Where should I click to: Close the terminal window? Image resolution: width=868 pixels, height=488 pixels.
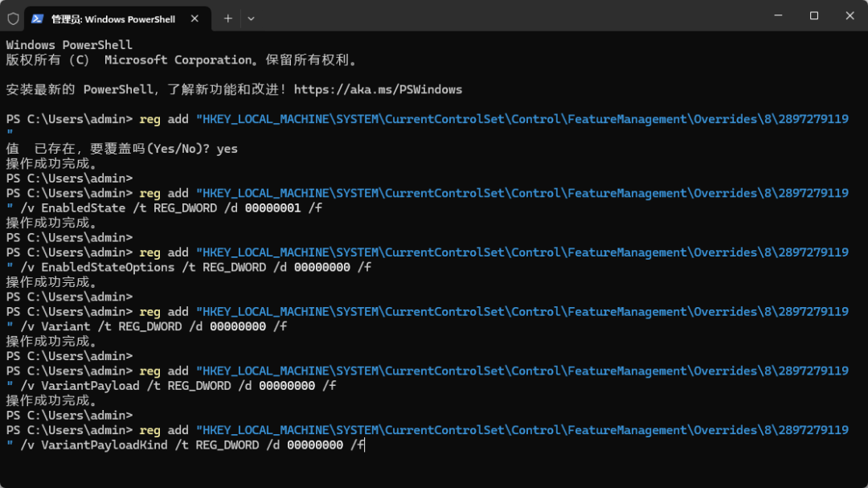pos(850,16)
